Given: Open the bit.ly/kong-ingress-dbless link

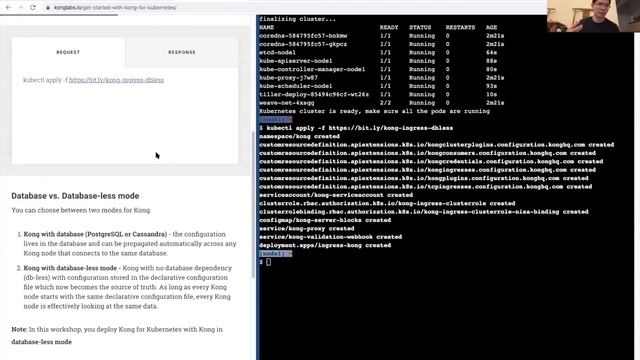Looking at the screenshot, I should pyautogui.click(x=116, y=80).
